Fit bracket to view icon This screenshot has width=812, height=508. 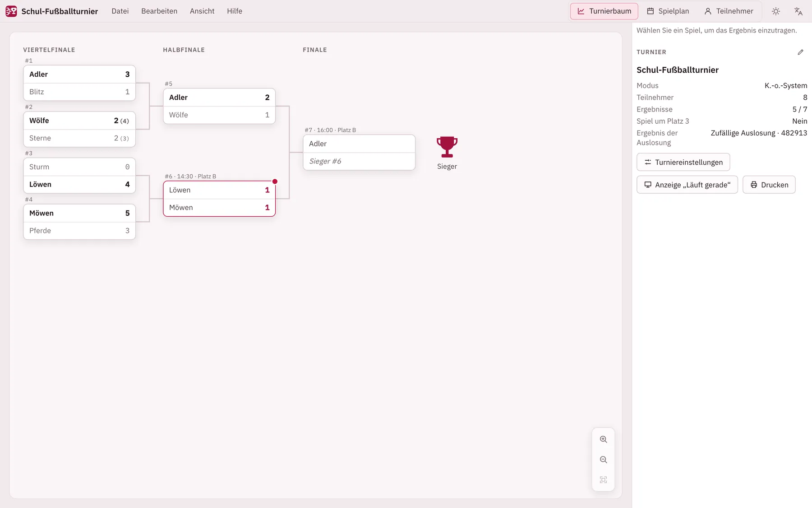click(x=604, y=480)
